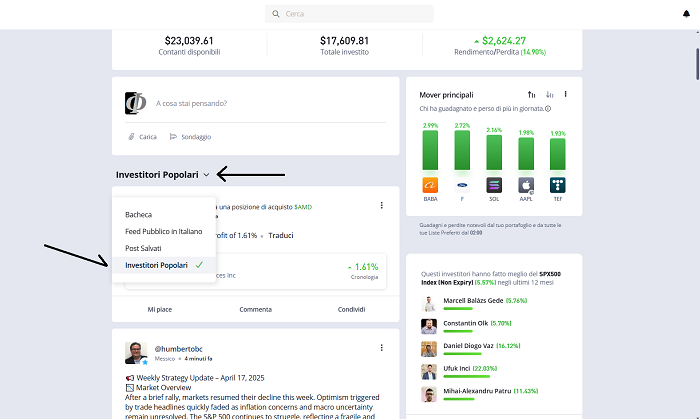Click the SOL Solana coin icon
The height and width of the screenshot is (419, 700).
tap(494, 185)
